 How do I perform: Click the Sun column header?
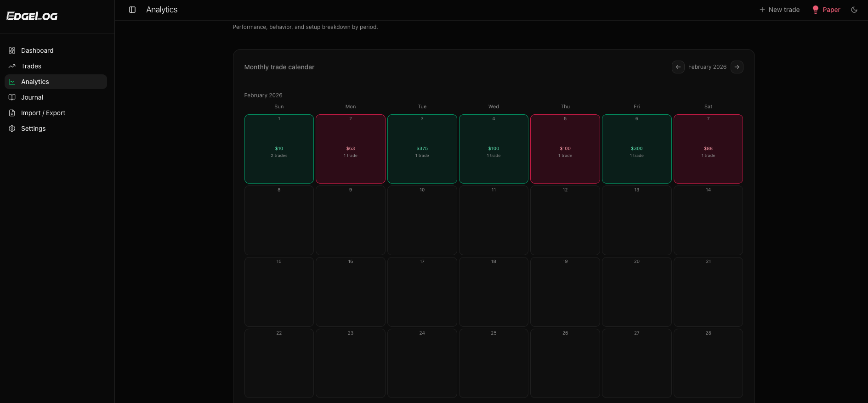pyautogui.click(x=279, y=106)
